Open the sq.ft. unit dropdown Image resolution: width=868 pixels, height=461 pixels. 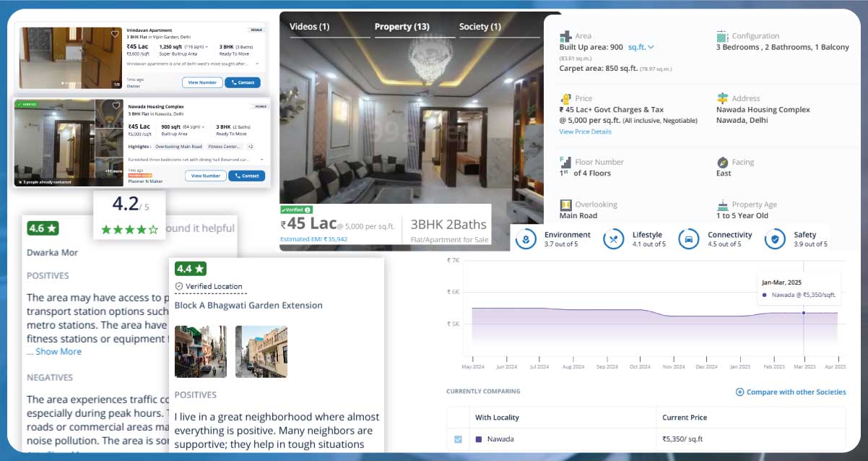coord(641,47)
